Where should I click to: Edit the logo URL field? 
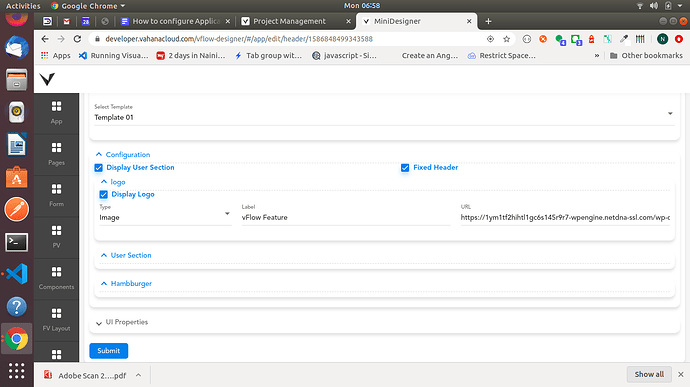click(x=565, y=217)
